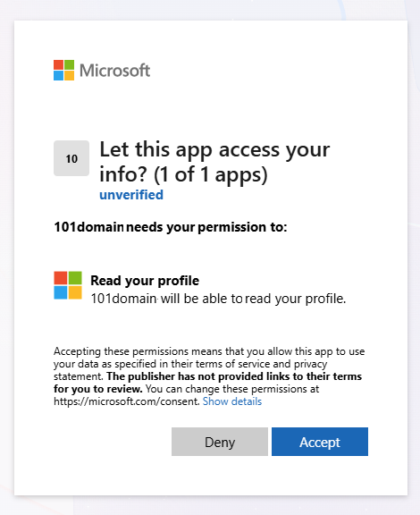Image resolution: width=420 pixels, height=515 pixels.
Task: Click the Accept button
Action: tap(320, 442)
